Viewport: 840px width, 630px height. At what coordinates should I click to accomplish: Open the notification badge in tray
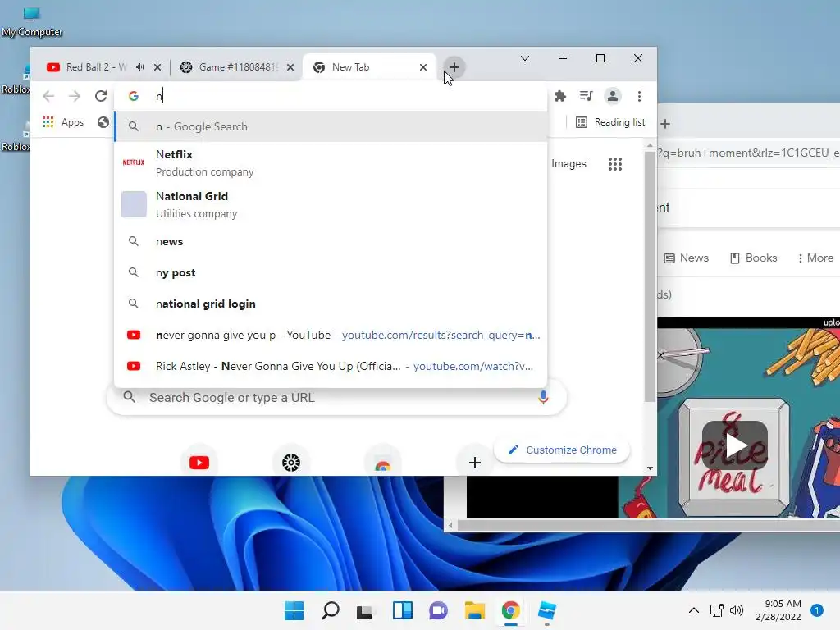point(817,610)
